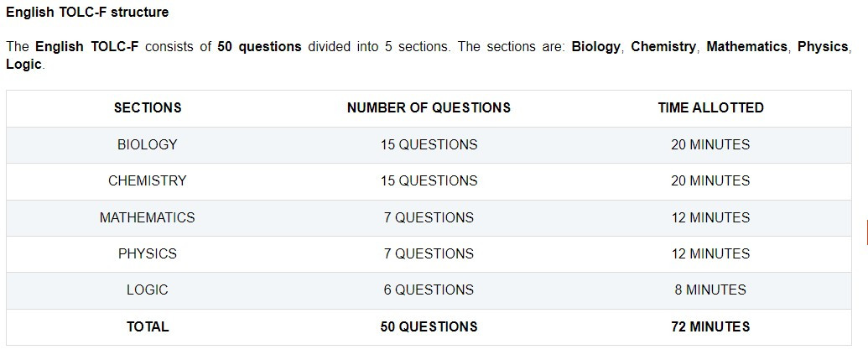The image size is (868, 360).
Task: Select the 7 QUESTIONS cell for Mathematics
Action: (x=429, y=217)
